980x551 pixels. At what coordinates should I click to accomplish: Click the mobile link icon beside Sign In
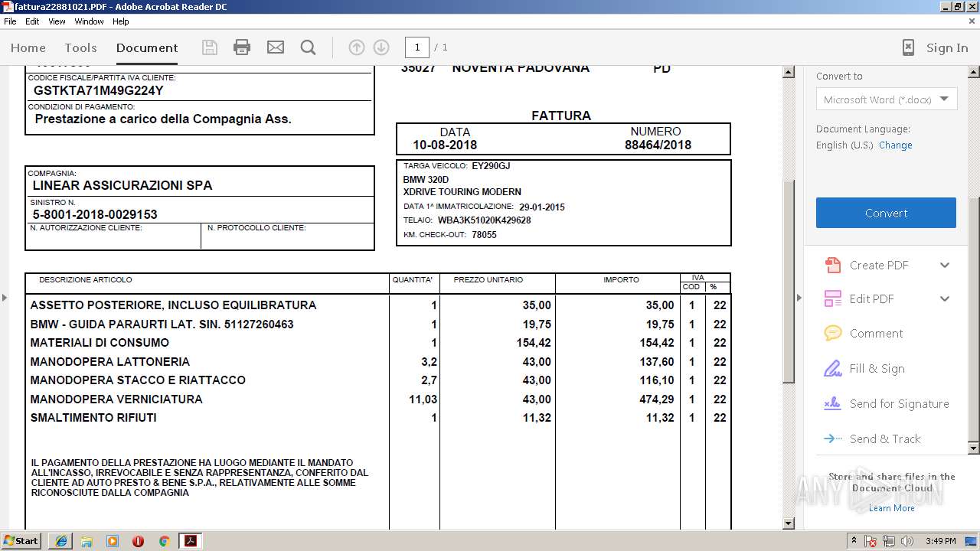click(x=908, y=47)
